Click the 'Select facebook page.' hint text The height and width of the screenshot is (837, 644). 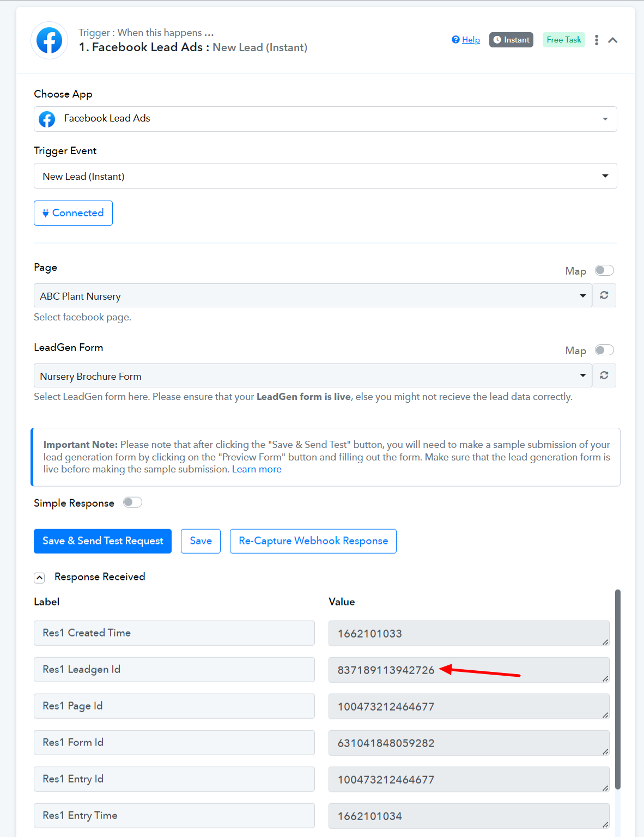pyautogui.click(x=82, y=317)
